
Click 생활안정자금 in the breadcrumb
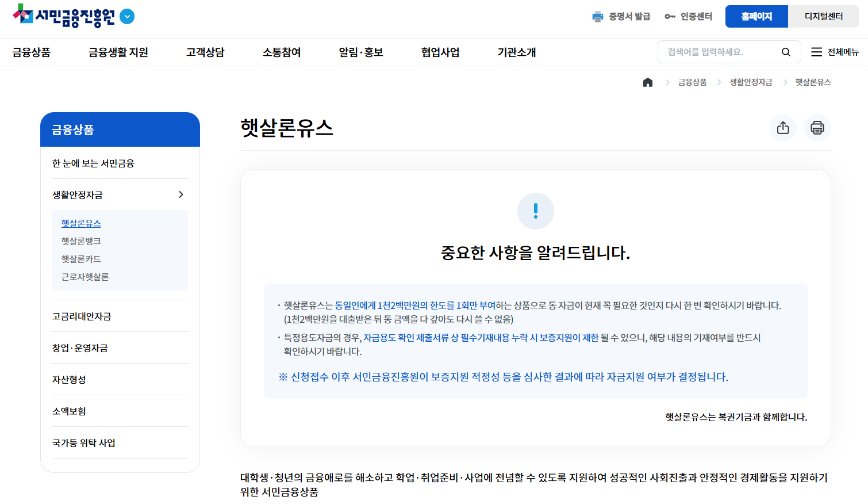[x=751, y=82]
